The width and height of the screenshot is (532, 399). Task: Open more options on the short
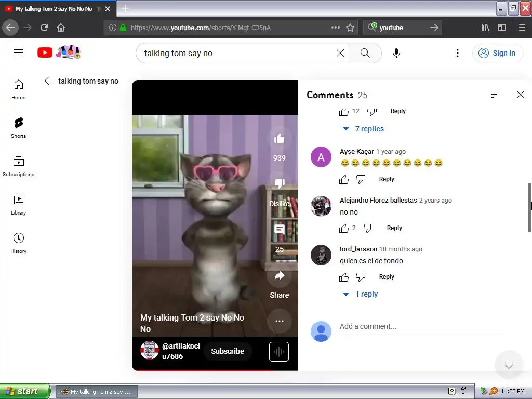coord(279,321)
